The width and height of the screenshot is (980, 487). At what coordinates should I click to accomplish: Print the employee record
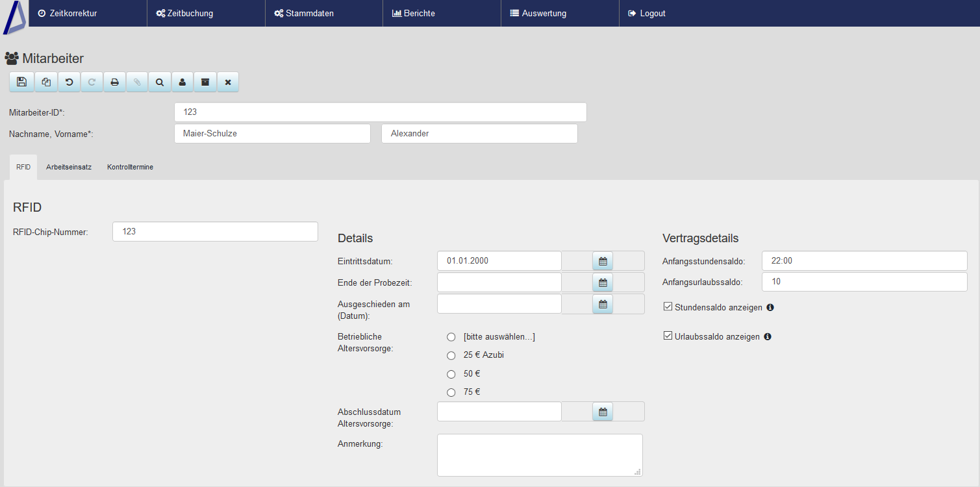pyautogui.click(x=114, y=82)
